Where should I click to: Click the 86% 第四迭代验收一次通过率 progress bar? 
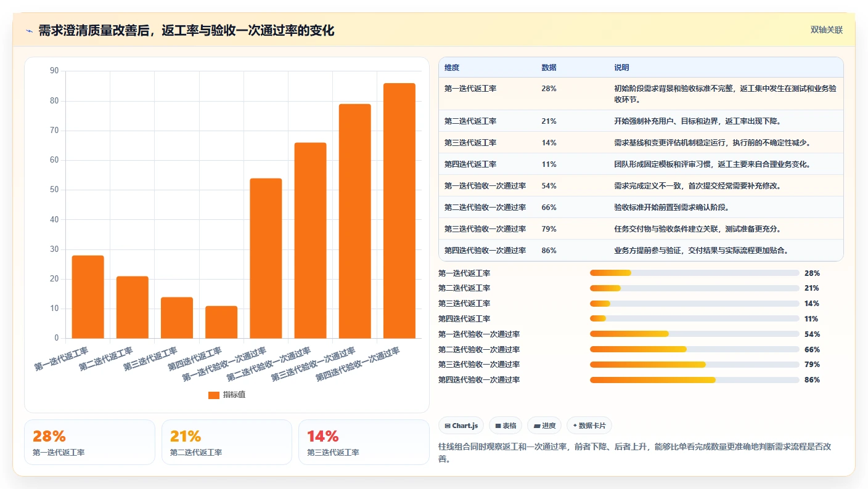tap(695, 379)
